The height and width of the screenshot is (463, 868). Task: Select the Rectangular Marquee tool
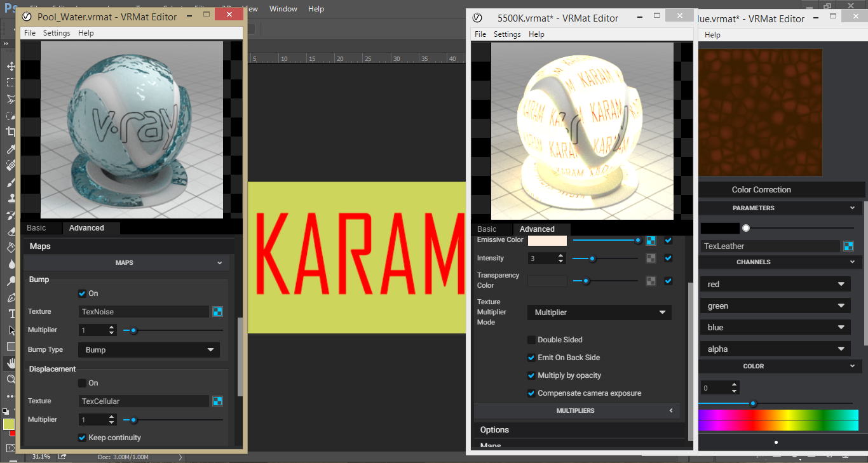[11, 83]
